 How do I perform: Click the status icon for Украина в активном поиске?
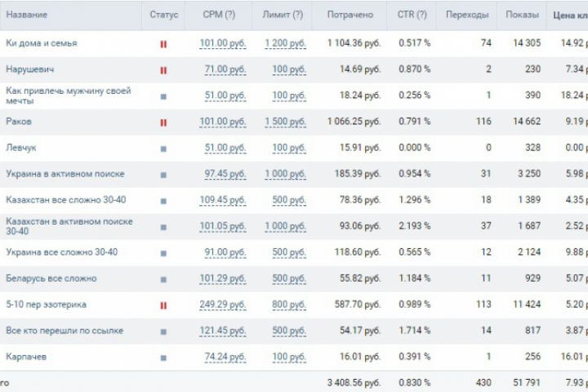[163, 175]
